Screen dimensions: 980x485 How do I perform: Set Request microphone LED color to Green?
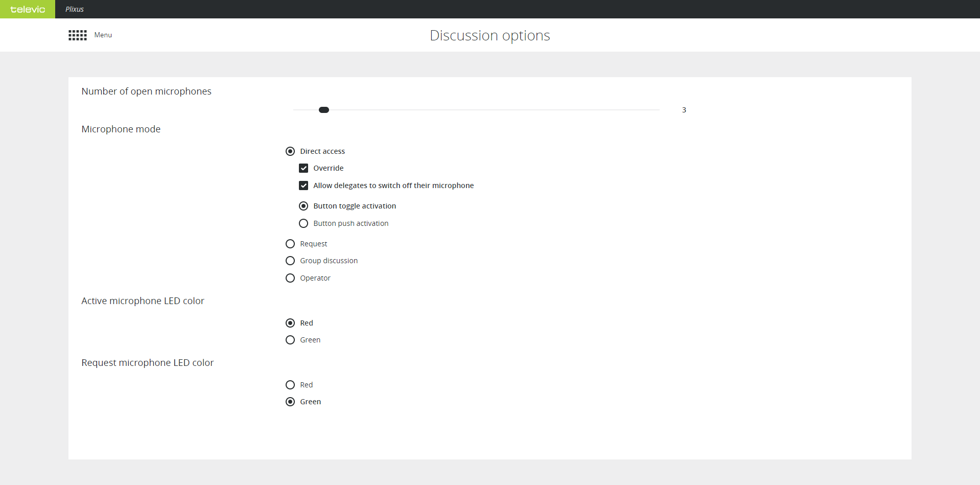(x=290, y=402)
